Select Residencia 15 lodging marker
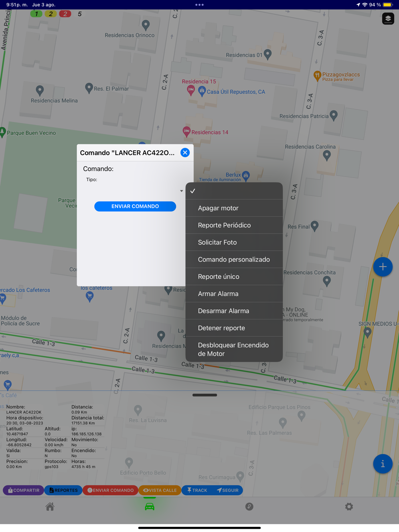This screenshot has height=532, width=399. click(191, 90)
